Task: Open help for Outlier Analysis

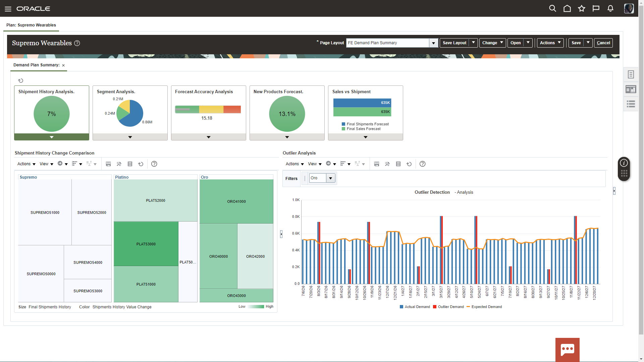Action: coord(422,164)
